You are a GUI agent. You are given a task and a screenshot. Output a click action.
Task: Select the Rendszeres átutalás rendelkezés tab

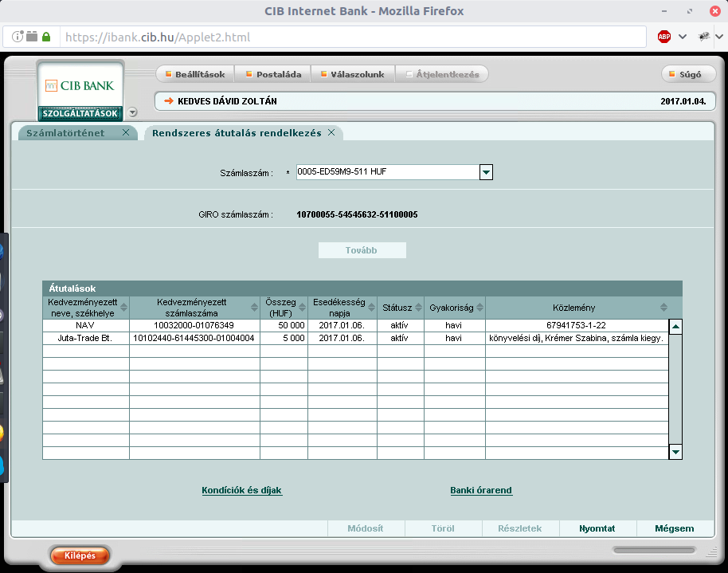tap(237, 133)
